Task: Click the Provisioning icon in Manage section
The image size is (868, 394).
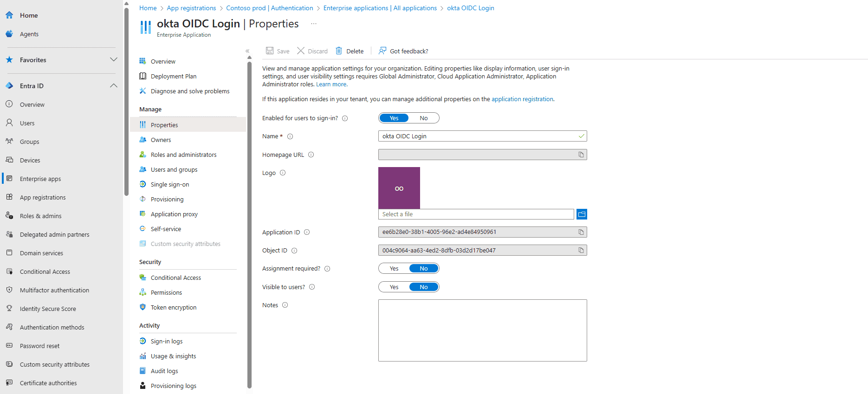Action: click(x=143, y=199)
